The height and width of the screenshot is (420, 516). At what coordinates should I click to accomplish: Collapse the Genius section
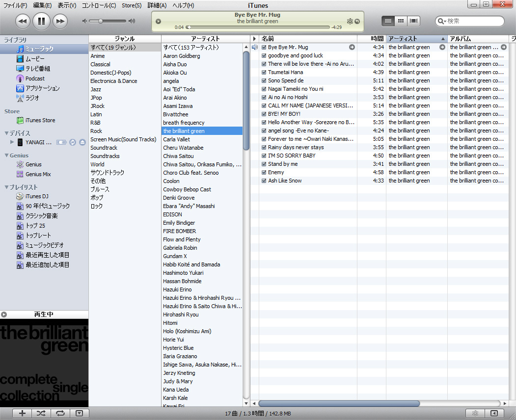[6, 155]
